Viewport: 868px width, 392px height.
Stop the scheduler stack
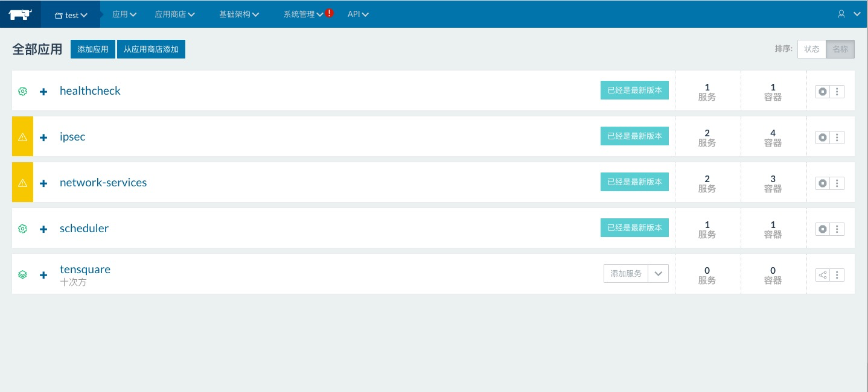[823, 229]
